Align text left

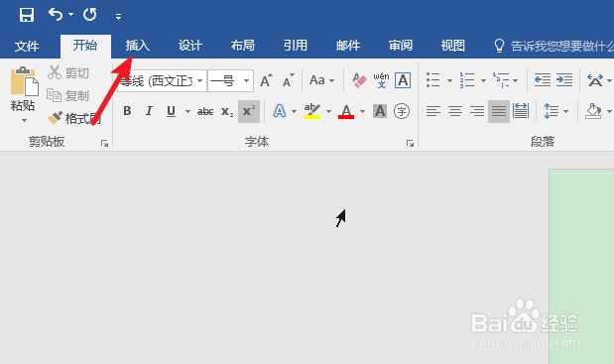click(x=433, y=111)
